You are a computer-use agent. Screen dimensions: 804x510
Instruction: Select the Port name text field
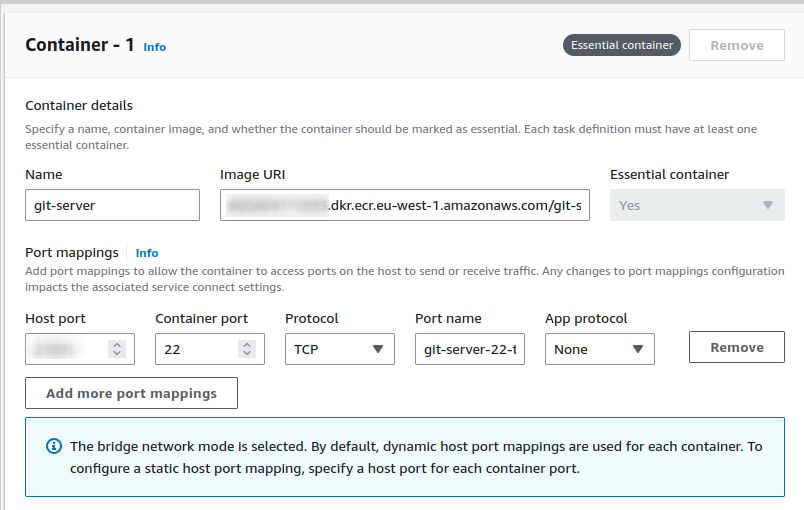pyautogui.click(x=469, y=349)
